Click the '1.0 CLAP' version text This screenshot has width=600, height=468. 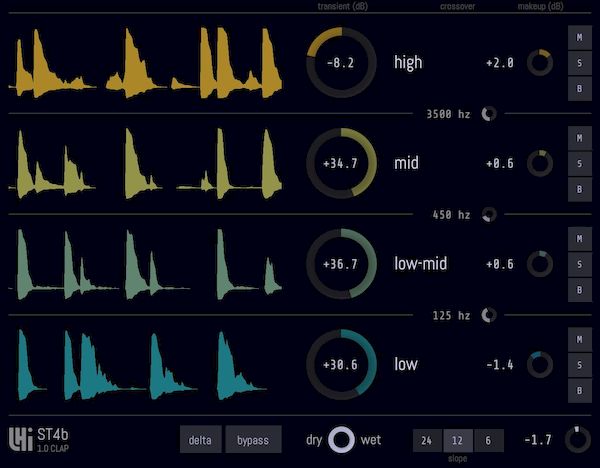pos(53,448)
